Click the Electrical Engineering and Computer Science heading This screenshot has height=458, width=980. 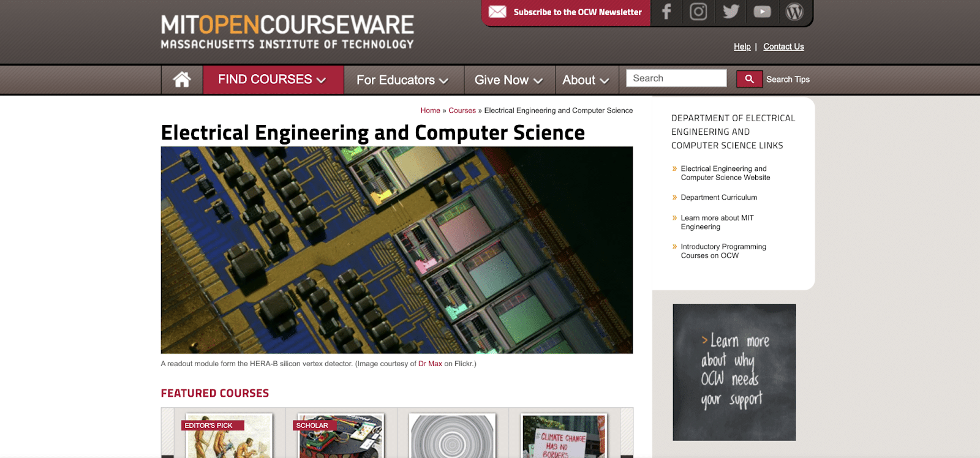coord(372,133)
